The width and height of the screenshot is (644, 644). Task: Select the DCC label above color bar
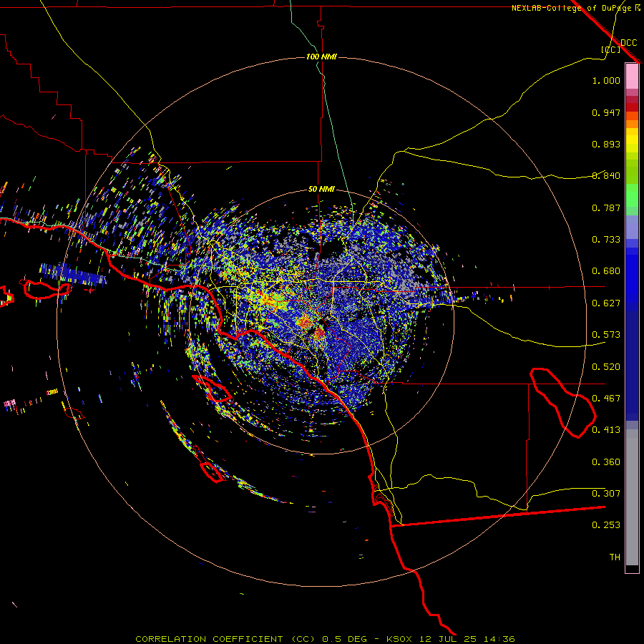(x=629, y=43)
